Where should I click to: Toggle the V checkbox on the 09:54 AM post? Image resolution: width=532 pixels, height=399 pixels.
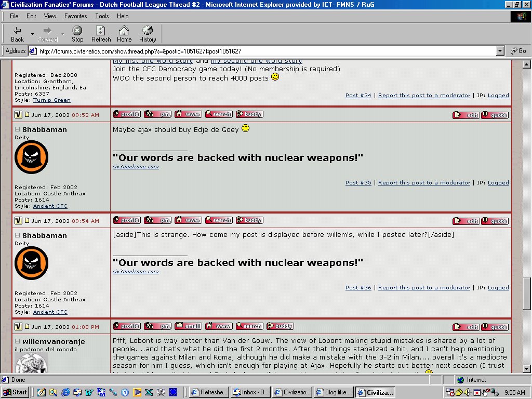click(x=18, y=220)
